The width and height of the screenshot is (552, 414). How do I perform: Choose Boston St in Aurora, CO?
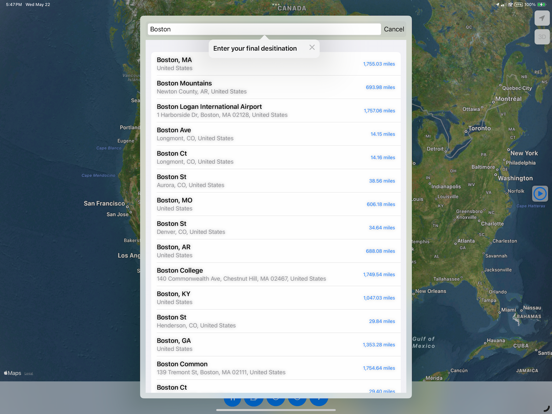(276, 181)
